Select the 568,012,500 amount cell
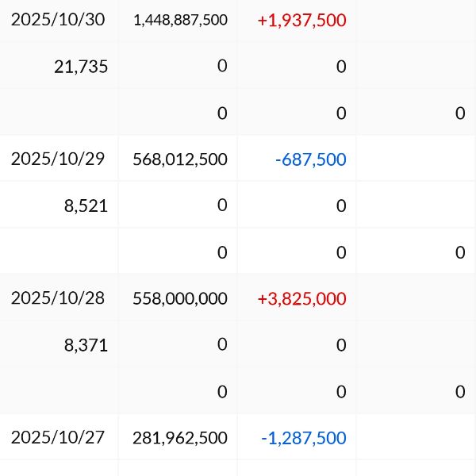 pyautogui.click(x=180, y=159)
